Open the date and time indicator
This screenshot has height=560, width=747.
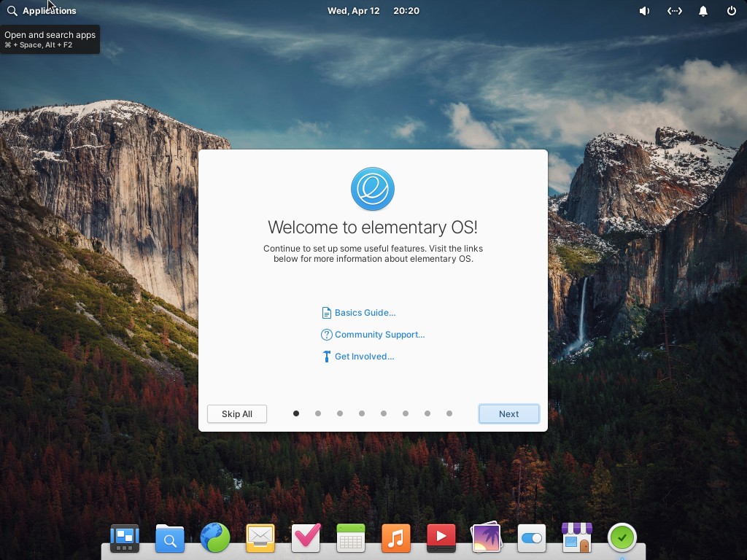click(373, 10)
